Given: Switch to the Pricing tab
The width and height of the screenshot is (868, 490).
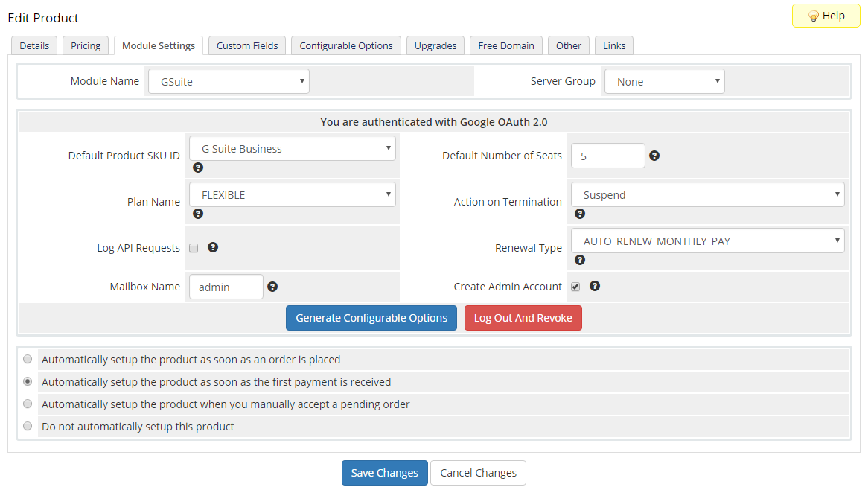Looking at the screenshot, I should tap(86, 45).
